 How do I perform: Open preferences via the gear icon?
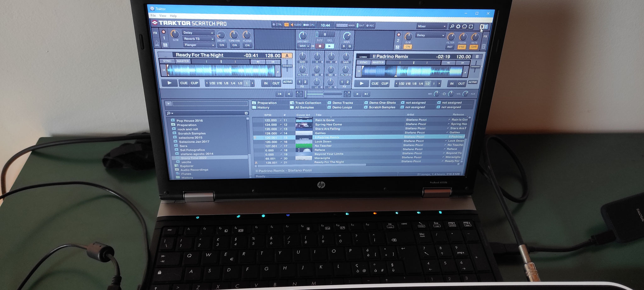[x=458, y=27]
